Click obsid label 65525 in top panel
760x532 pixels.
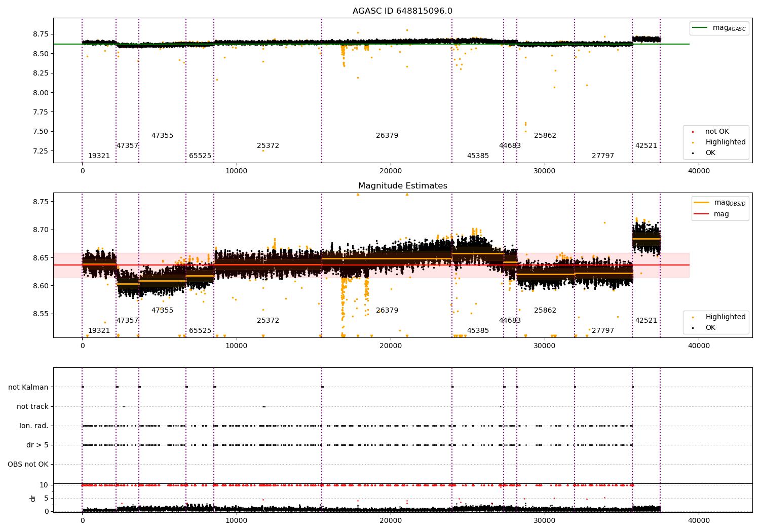point(200,156)
